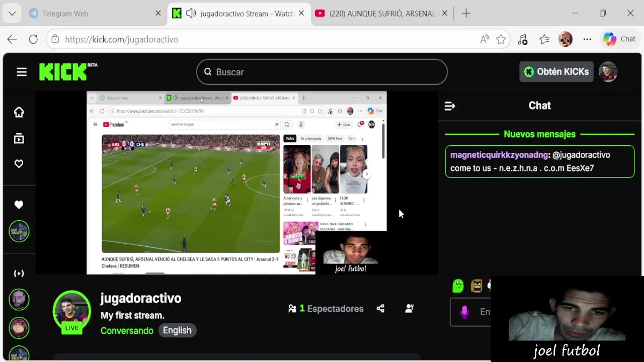View site information via the lock icon
Image resolution: width=644 pixels, height=362 pixels.
55,39
